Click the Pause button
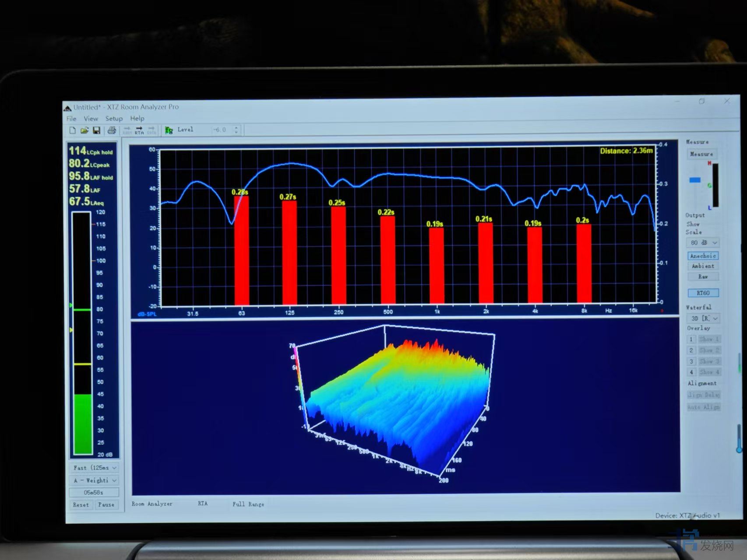The height and width of the screenshot is (560, 747). pos(106,505)
